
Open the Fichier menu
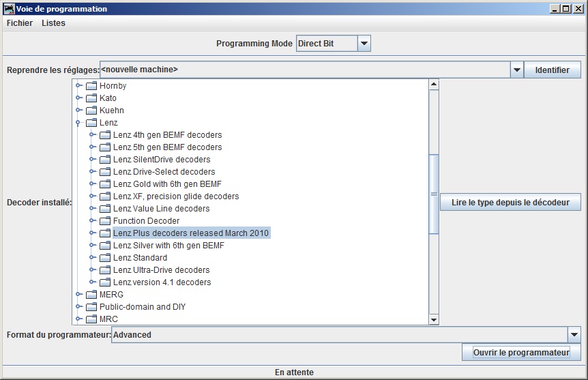click(20, 23)
